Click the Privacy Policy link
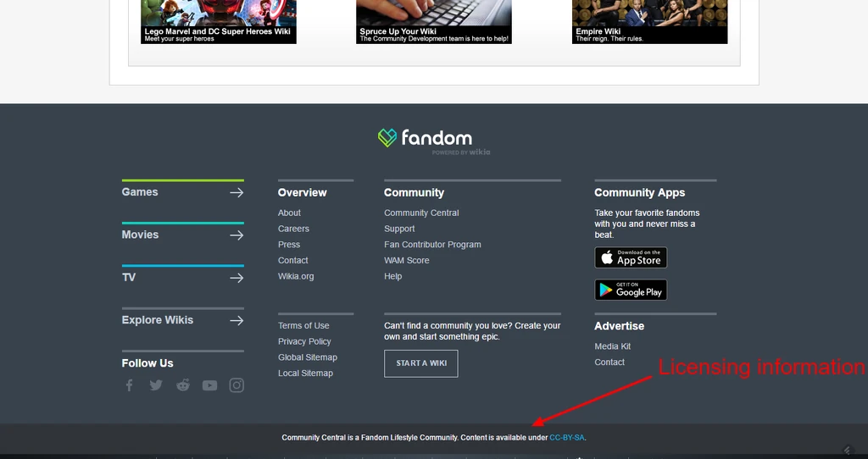 [x=304, y=341]
